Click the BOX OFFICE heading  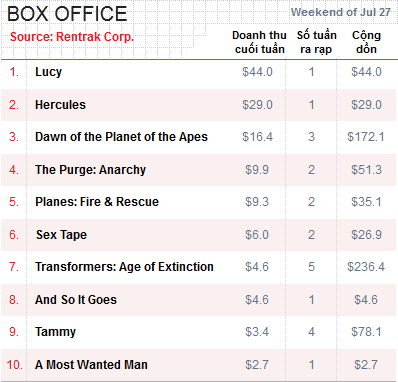click(x=67, y=14)
